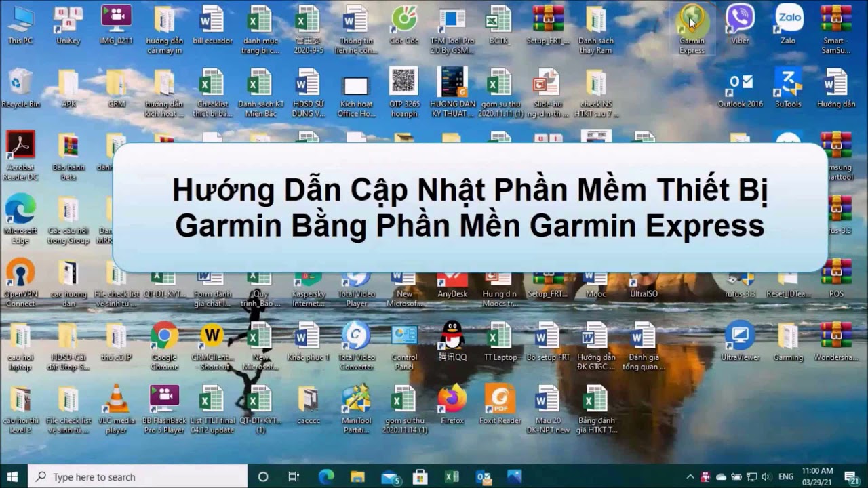Click the taskbar search box
868x488 pixels.
point(138,476)
